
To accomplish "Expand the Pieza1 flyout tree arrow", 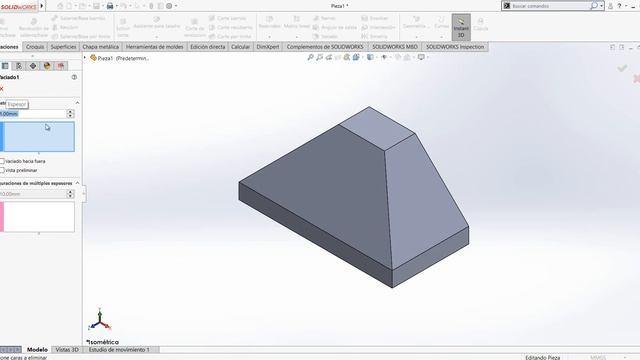I will point(85,58).
